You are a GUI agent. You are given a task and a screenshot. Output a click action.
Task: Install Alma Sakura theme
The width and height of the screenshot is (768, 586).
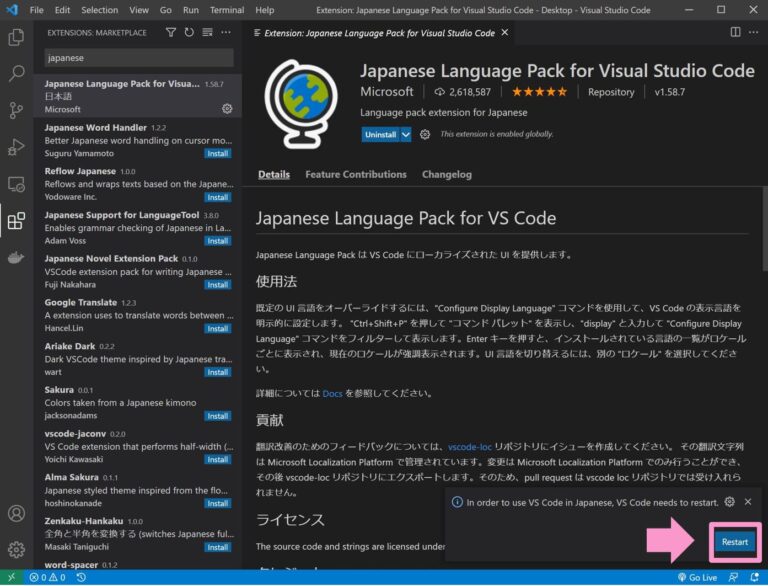click(217, 504)
